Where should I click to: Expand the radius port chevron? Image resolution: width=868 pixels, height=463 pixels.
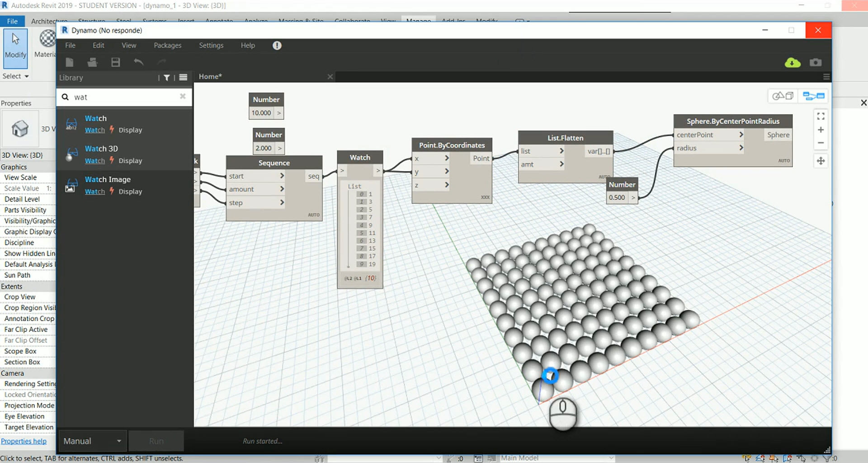[x=741, y=148]
